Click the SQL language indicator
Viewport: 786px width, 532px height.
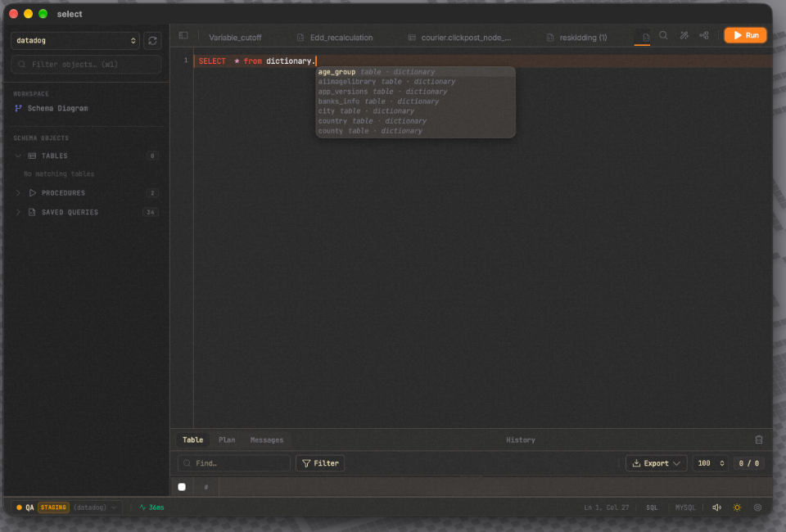pos(652,507)
